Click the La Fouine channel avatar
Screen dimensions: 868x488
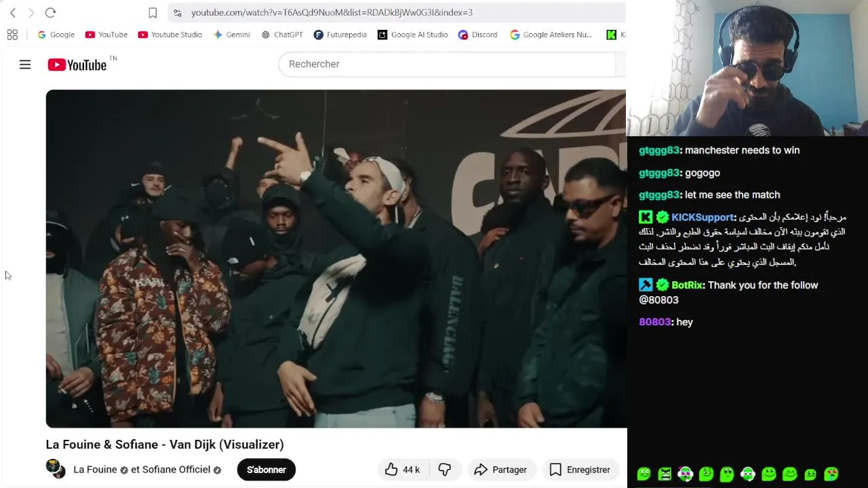tap(56, 469)
